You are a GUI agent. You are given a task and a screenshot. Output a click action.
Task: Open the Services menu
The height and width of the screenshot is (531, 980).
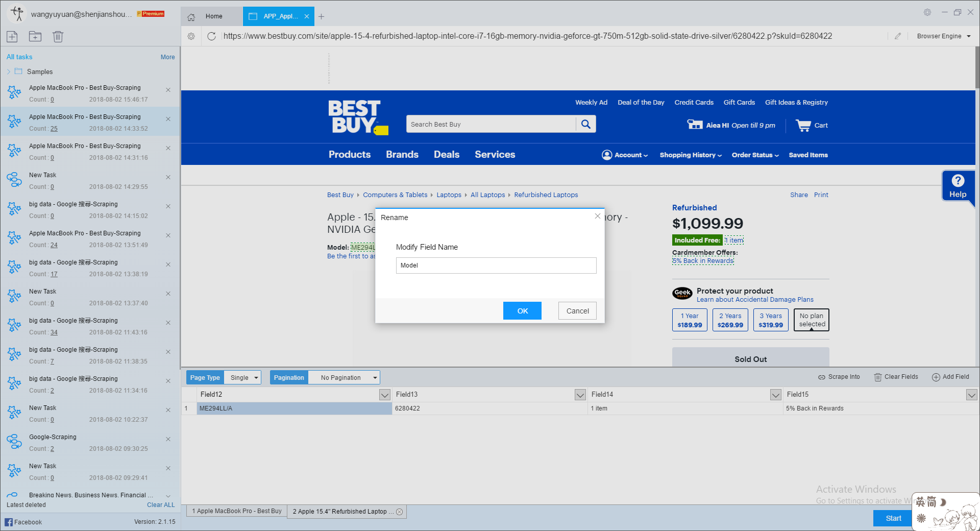(495, 155)
